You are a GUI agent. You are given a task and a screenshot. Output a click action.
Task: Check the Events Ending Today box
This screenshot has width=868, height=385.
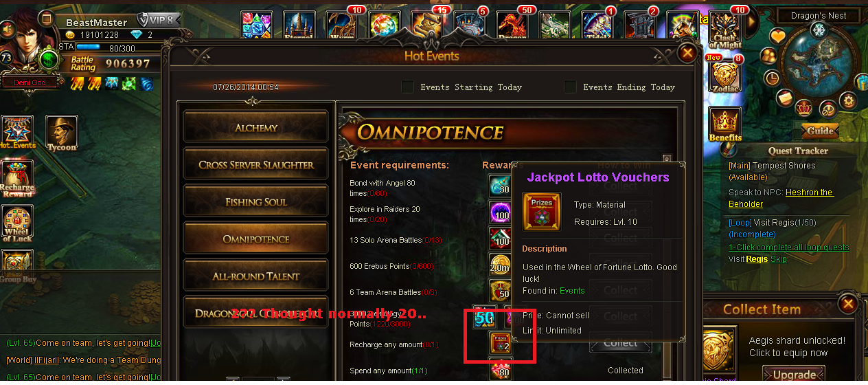pyautogui.click(x=570, y=87)
